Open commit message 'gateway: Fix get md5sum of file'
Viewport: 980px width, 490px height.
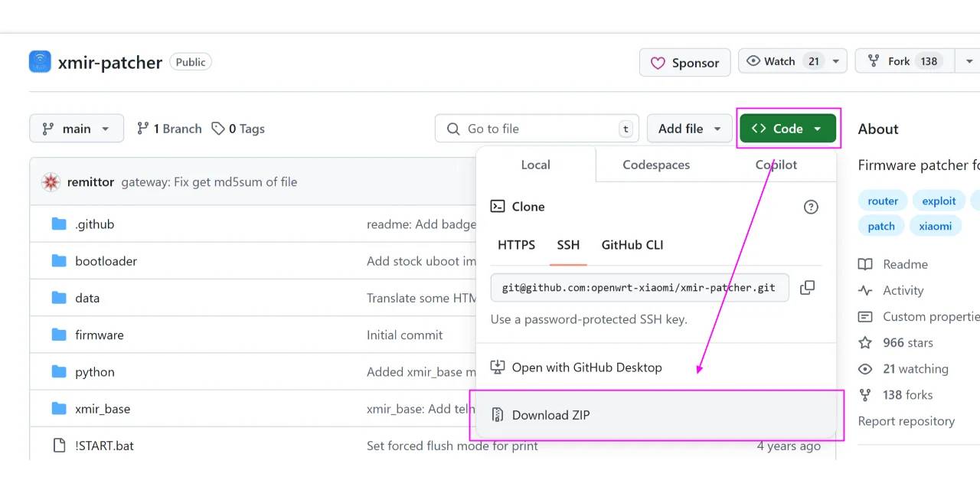(x=209, y=182)
